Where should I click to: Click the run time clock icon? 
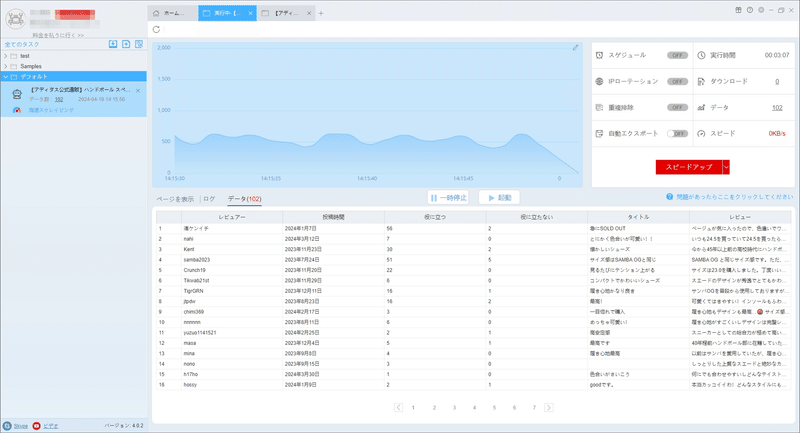point(701,55)
